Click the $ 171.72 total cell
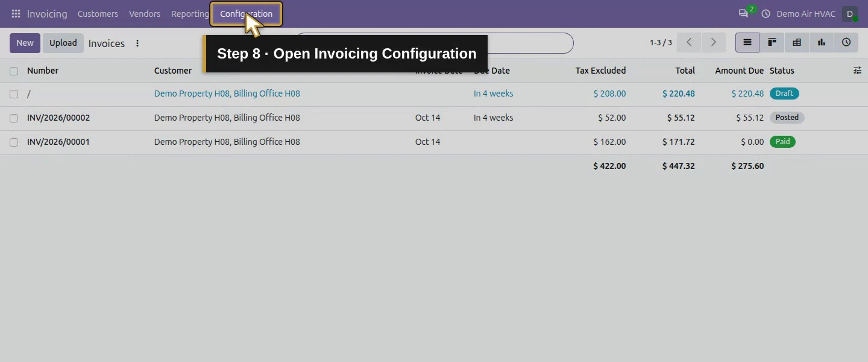Viewport: 868px width, 362px height. pyautogui.click(x=678, y=142)
